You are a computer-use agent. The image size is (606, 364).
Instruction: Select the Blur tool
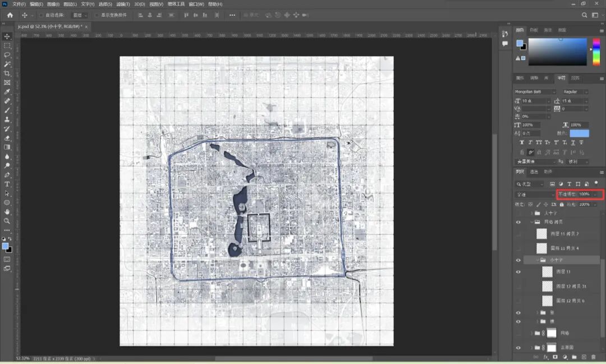[x=7, y=156]
